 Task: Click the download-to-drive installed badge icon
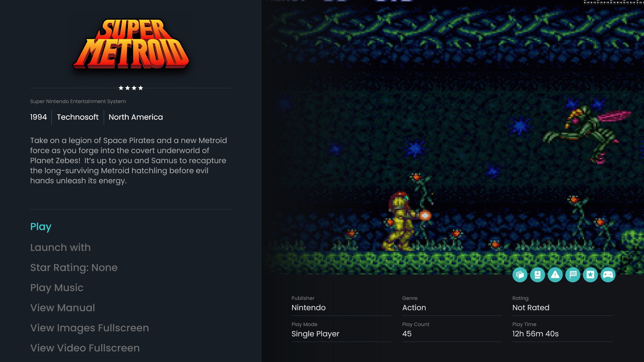pyautogui.click(x=537, y=275)
